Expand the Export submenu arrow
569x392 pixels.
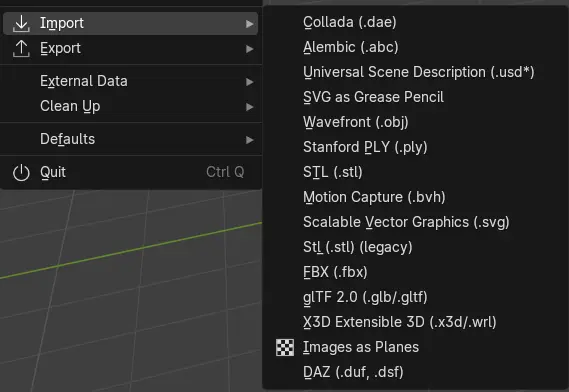click(249, 49)
